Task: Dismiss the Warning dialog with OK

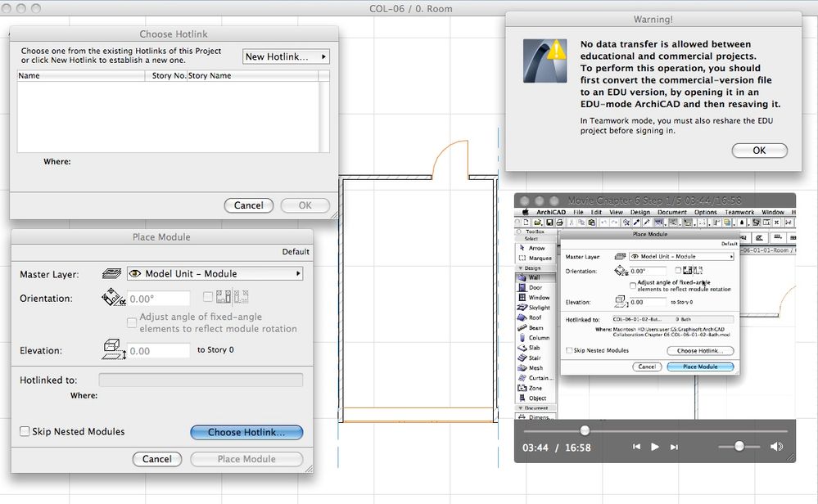Action: click(x=759, y=151)
